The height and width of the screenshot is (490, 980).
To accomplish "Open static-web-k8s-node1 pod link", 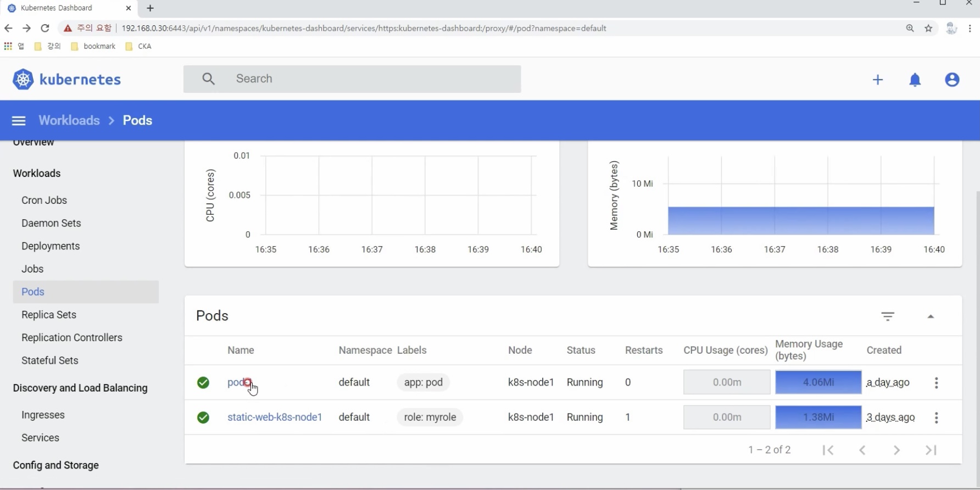I will tap(275, 417).
